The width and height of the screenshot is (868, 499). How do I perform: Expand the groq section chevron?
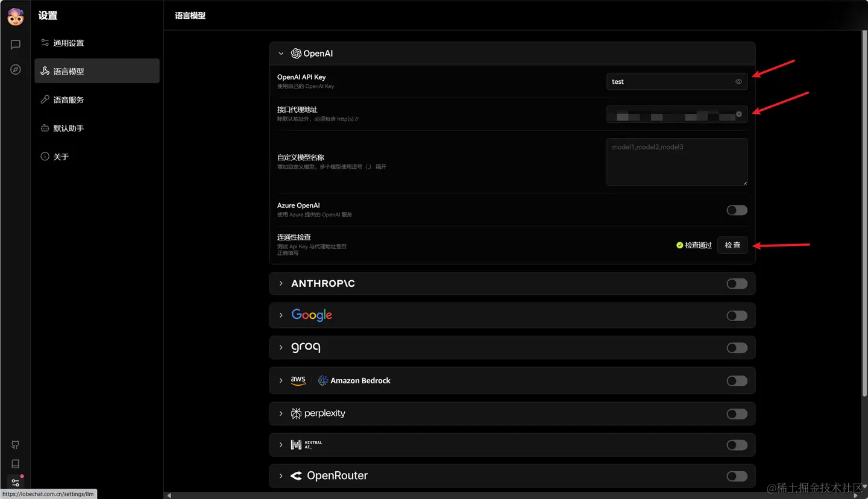pyautogui.click(x=281, y=348)
